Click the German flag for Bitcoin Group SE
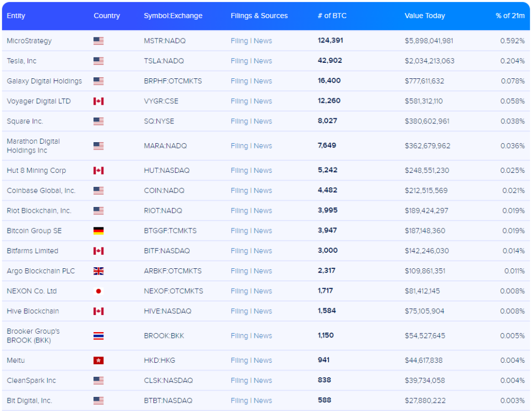 pyautogui.click(x=98, y=231)
